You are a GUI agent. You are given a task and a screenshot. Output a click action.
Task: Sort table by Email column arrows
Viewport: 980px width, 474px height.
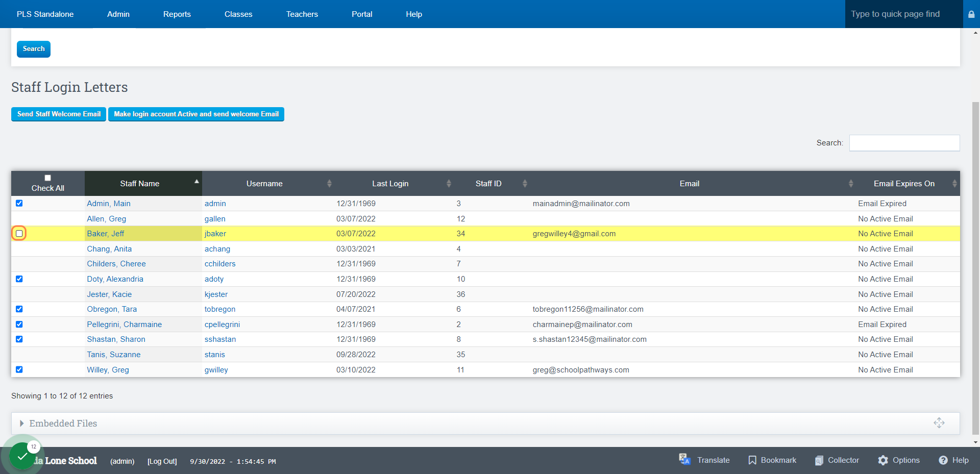click(851, 184)
